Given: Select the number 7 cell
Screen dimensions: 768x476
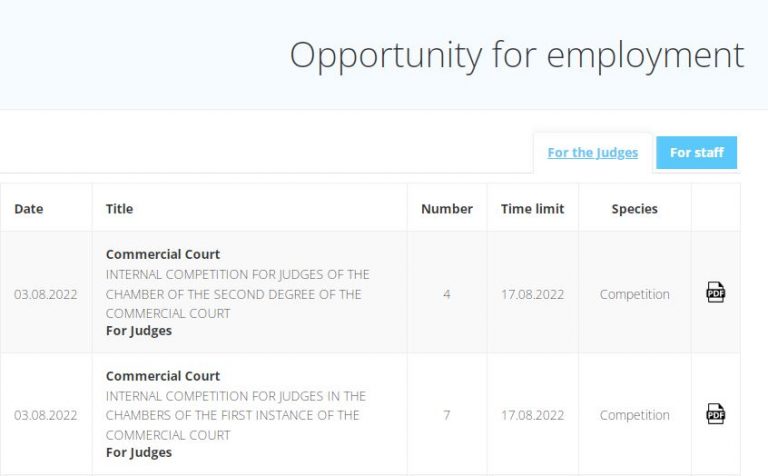Looking at the screenshot, I should point(447,415).
